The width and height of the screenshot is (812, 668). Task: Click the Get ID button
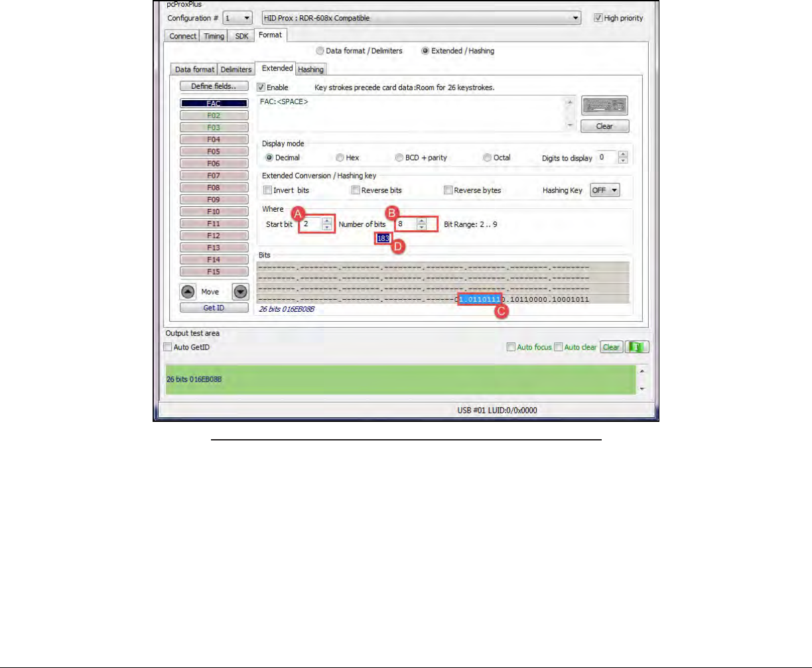coord(214,308)
